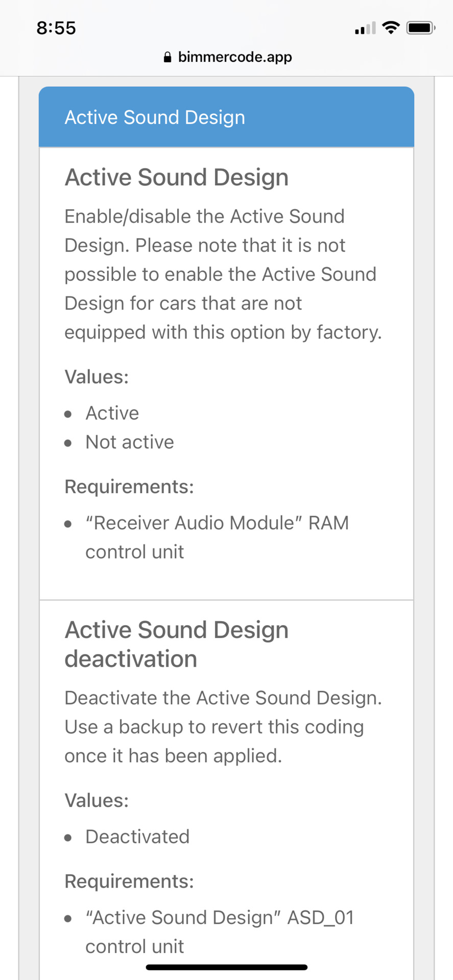Tap the second 'Requirements:' label
The height and width of the screenshot is (980, 453).
[x=129, y=881]
